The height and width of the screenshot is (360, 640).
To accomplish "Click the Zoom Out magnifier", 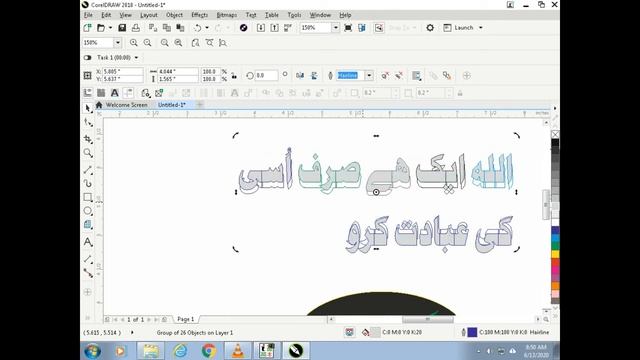I will (x=147, y=42).
